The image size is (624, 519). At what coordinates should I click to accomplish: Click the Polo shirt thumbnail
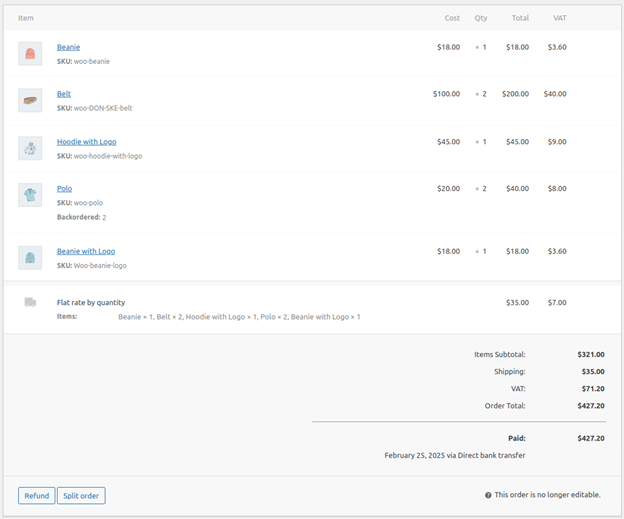[30, 195]
